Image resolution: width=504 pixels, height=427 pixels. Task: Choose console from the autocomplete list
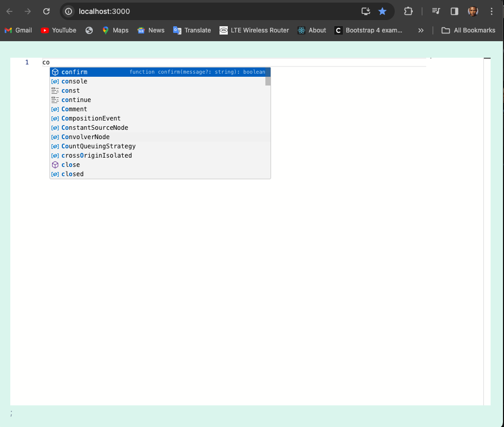[74, 81]
